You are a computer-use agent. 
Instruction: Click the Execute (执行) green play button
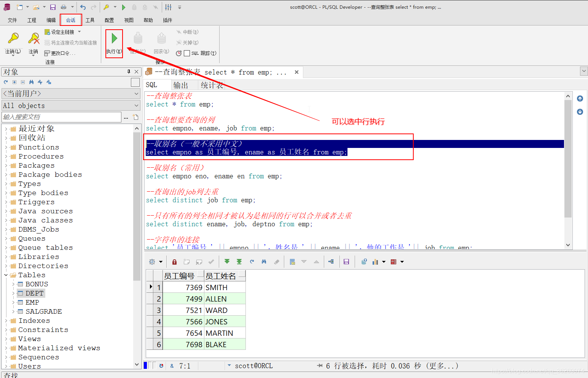tap(114, 38)
